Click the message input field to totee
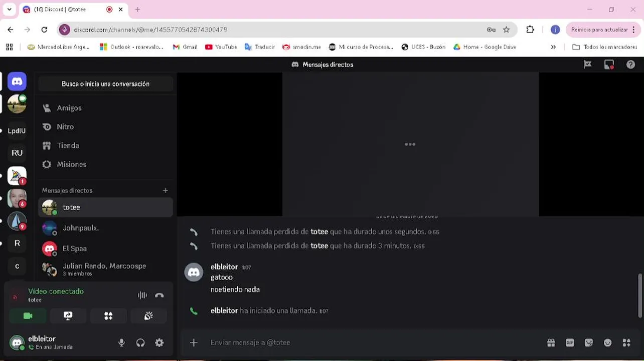644x361 pixels. [x=374, y=342]
